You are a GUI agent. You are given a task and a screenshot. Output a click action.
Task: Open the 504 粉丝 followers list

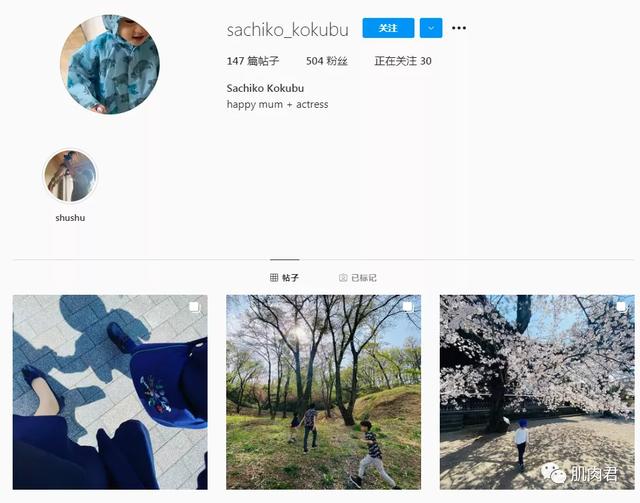327,61
